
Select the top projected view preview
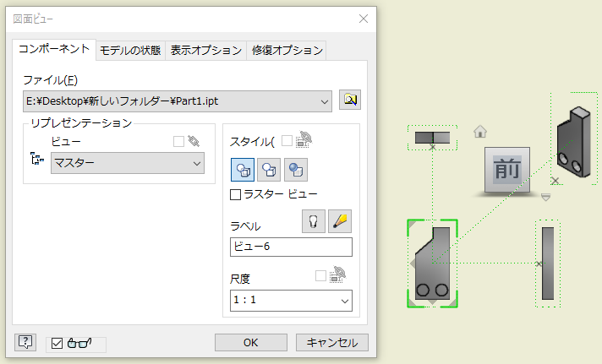pyautogui.click(x=432, y=138)
